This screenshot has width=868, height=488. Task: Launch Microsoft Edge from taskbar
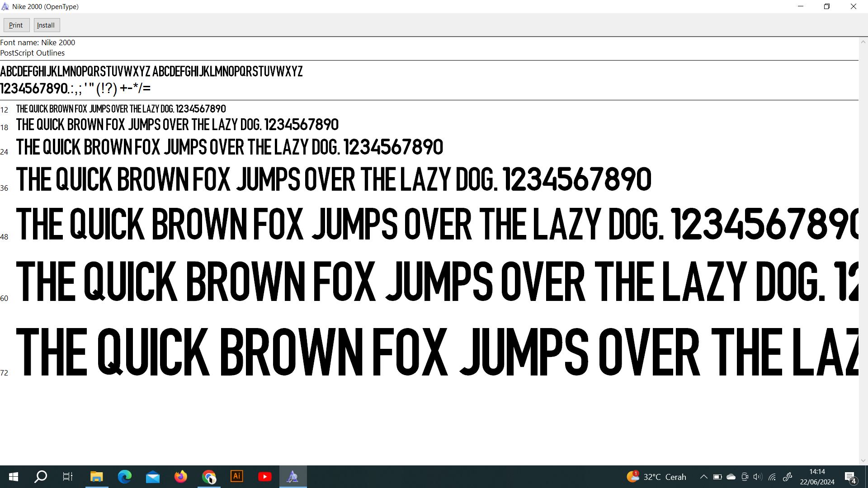pos(124,477)
